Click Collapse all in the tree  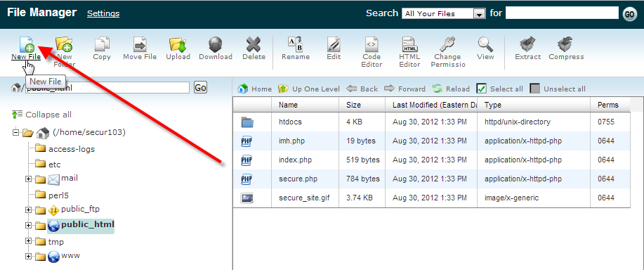coord(41,115)
